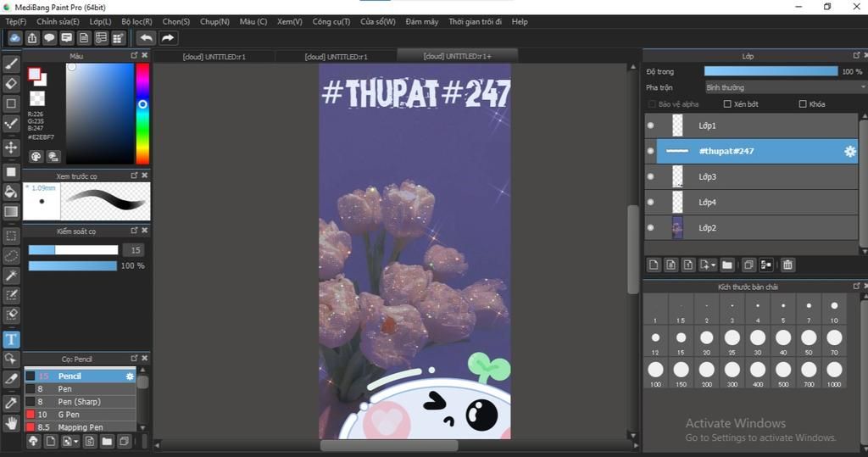Screen dimensions: 868x457
Task: Select the Bucket fill tool
Action: (x=11, y=192)
